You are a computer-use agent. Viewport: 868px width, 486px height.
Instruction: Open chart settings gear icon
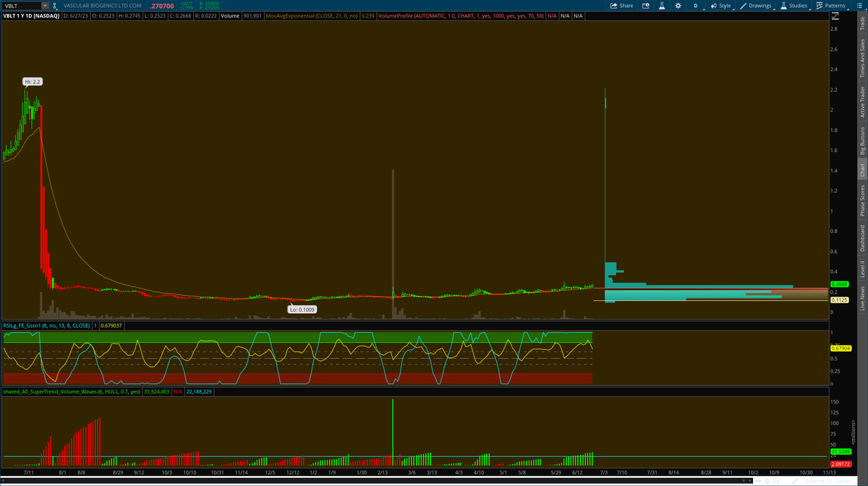coord(678,5)
